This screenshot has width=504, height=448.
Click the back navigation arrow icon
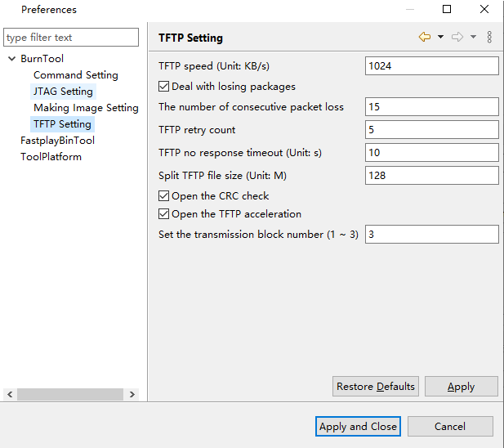point(424,38)
